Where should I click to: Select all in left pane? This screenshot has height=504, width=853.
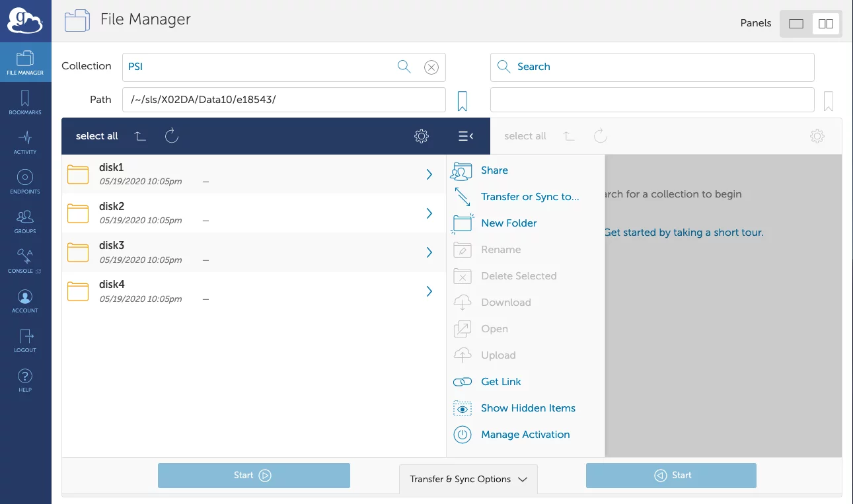pos(97,136)
